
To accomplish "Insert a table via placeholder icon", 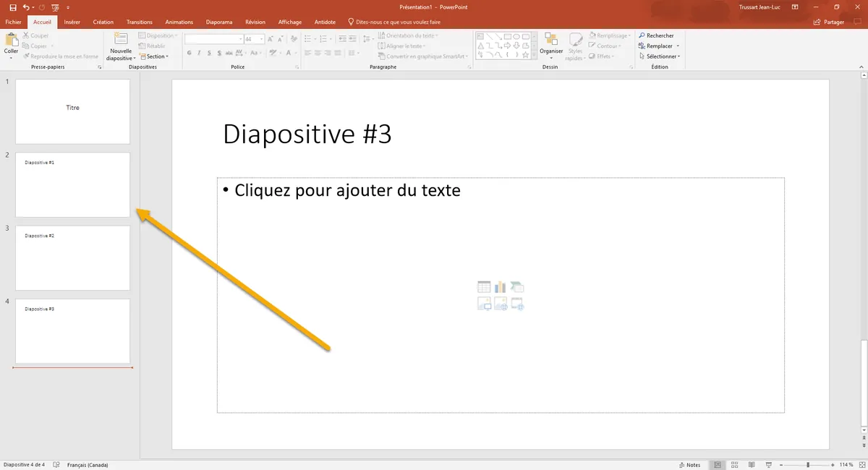I will pos(484,287).
